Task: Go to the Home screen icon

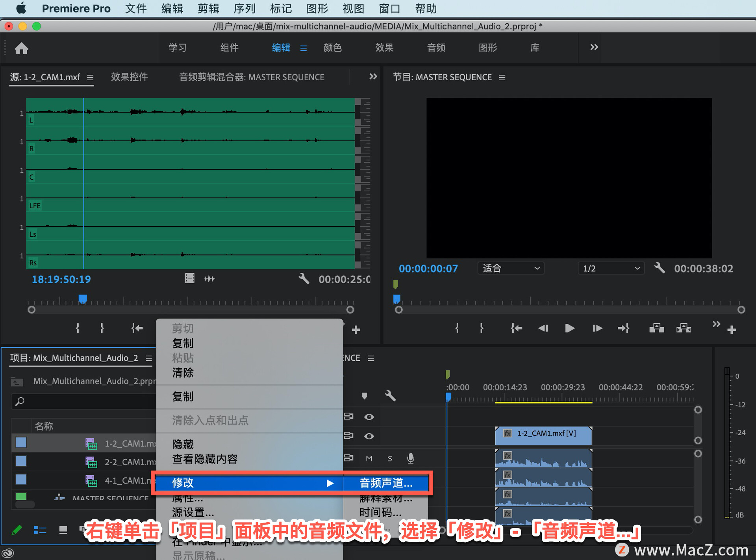Action: click(22, 48)
